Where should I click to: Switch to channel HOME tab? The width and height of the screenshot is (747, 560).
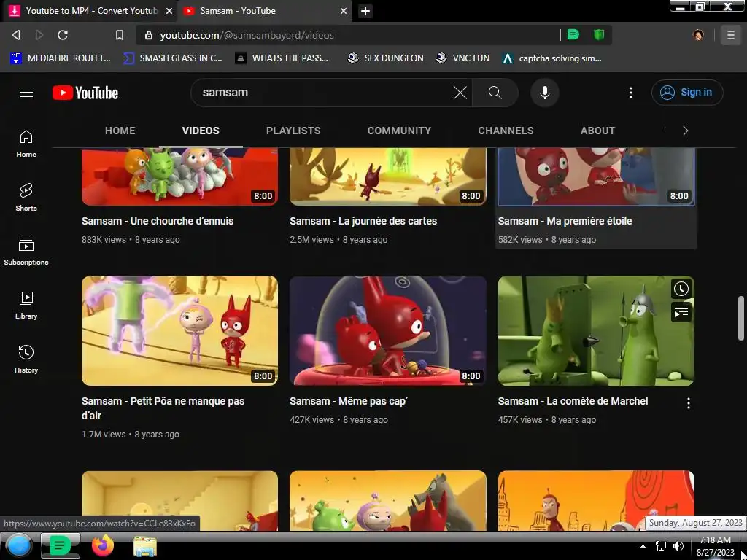click(x=120, y=131)
